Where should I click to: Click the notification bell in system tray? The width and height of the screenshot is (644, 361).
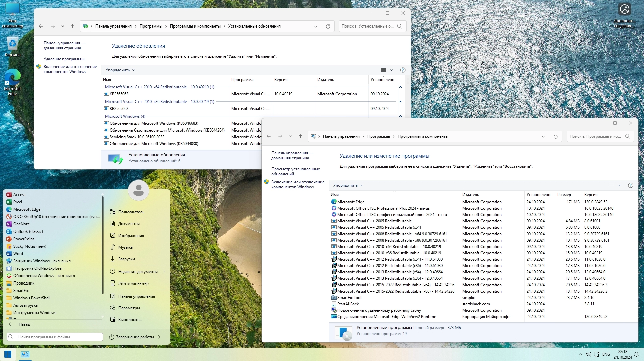coord(636,354)
